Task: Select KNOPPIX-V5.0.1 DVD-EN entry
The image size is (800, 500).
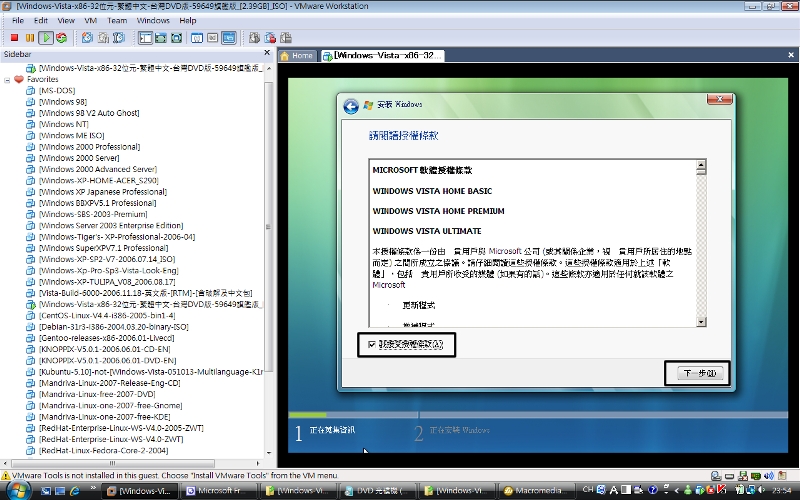Action: coord(108,360)
